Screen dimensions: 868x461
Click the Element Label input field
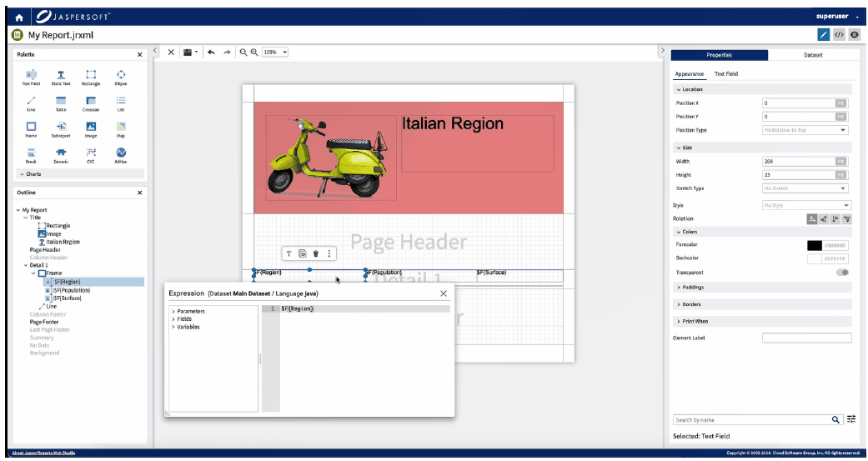[806, 338]
